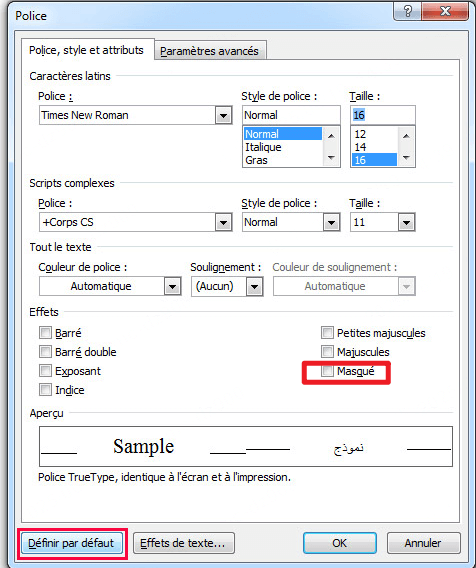Click the help question mark icon

[407, 11]
